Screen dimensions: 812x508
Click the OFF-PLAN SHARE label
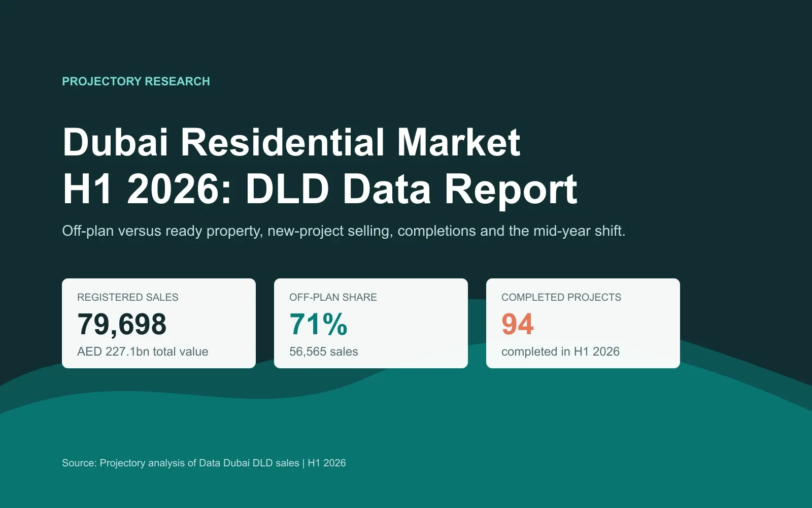333,297
